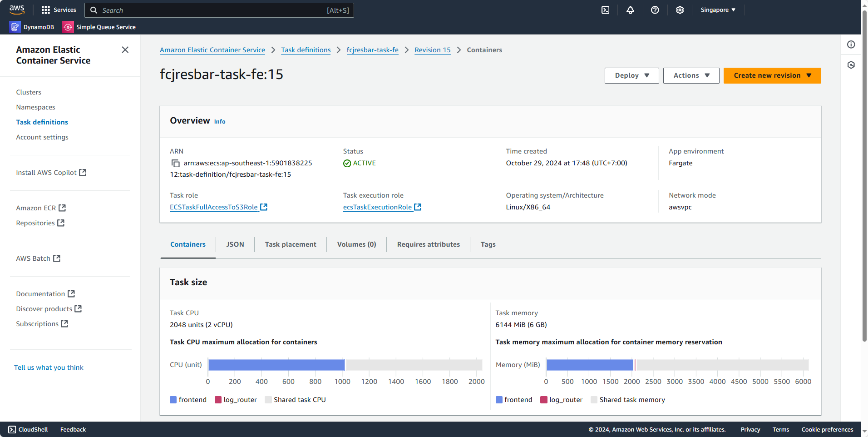The height and width of the screenshot is (437, 868).
Task: Open the DynamoDB favorite shortcut
Action: pos(32,27)
